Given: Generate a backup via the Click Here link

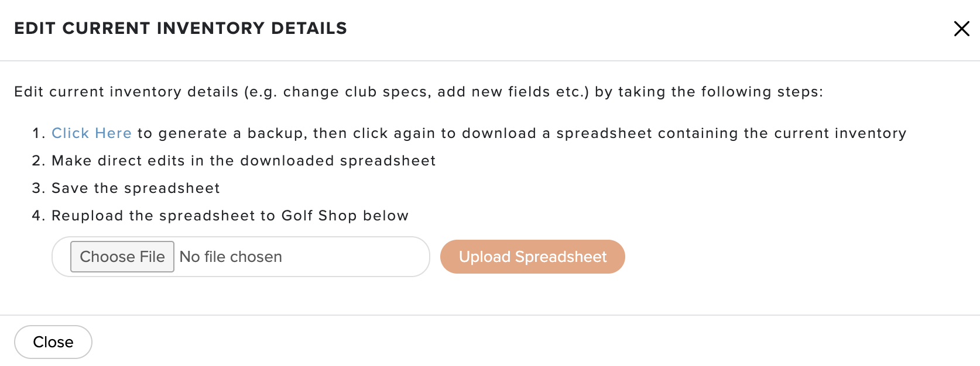Looking at the screenshot, I should [x=91, y=133].
